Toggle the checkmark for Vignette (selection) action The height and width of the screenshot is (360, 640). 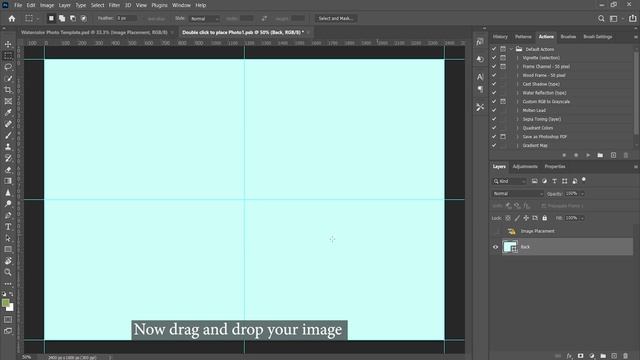[494, 58]
